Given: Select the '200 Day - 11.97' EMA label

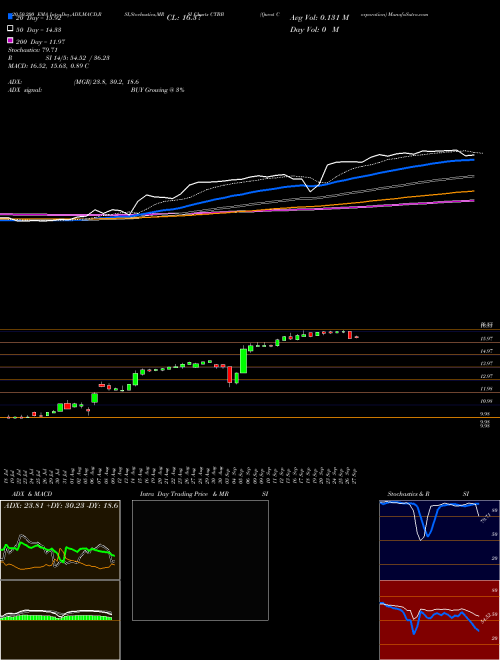Looking at the screenshot, I should tap(40, 42).
